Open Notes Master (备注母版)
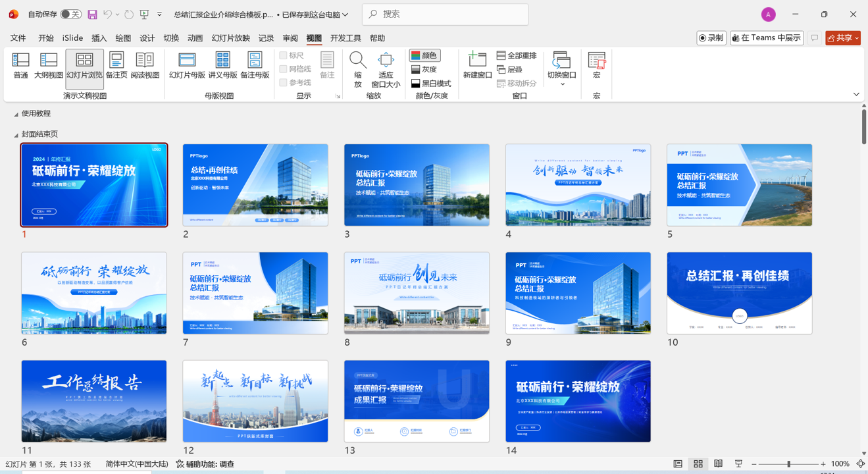Screen dimensions: 868x474 tap(255, 66)
